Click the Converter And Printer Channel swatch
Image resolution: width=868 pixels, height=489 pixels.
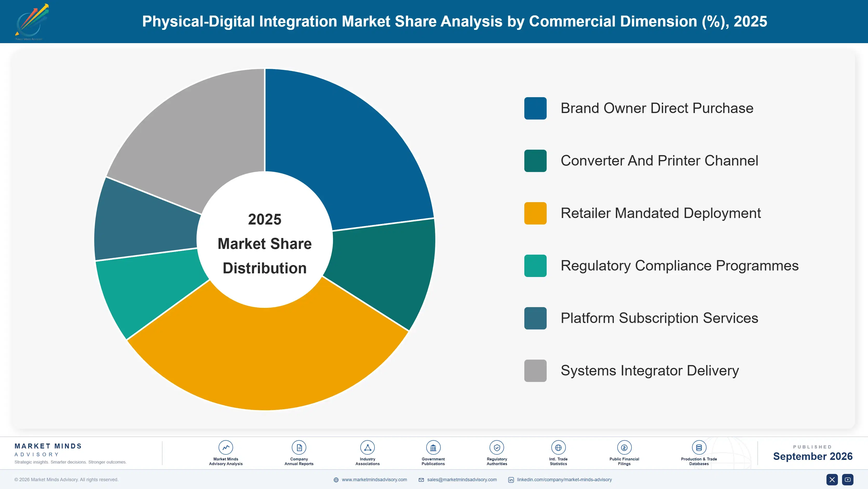pos(535,161)
